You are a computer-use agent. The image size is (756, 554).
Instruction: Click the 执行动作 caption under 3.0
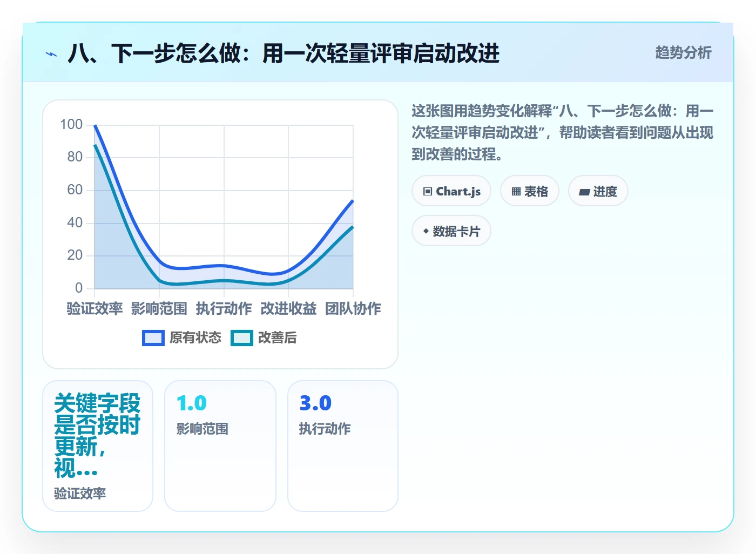click(325, 429)
